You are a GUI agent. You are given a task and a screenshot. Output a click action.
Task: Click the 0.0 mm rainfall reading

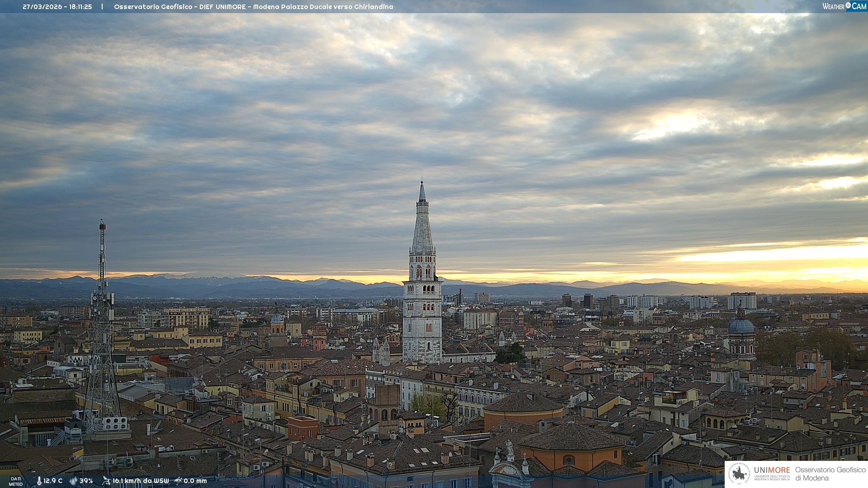tap(195, 481)
